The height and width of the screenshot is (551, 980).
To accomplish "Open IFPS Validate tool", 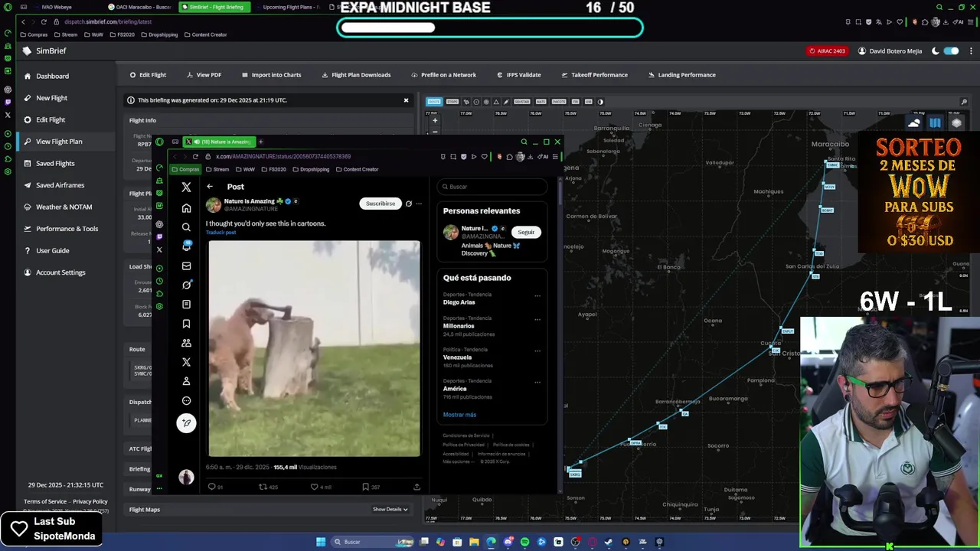I will [518, 75].
